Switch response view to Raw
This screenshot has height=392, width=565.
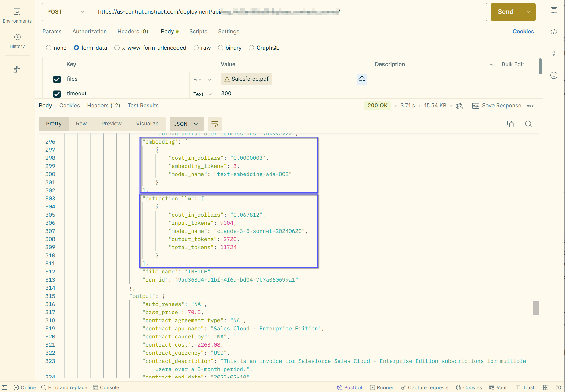(x=81, y=124)
